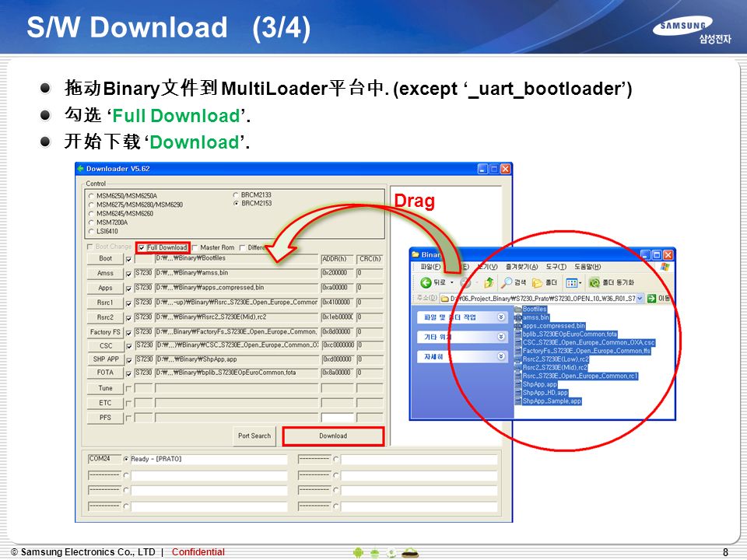Collapse the 기타 위치 panel
This screenshot has width=747, height=560.
tap(501, 337)
